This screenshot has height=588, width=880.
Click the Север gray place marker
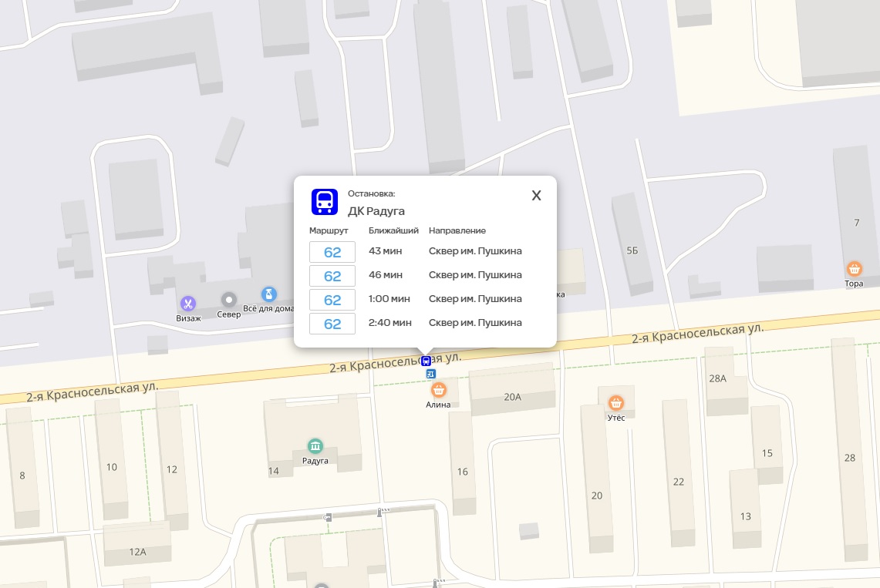228,300
